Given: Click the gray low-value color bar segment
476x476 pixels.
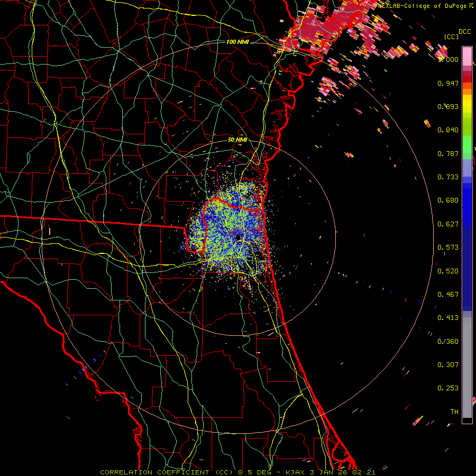Looking at the screenshot, I should point(467,368).
